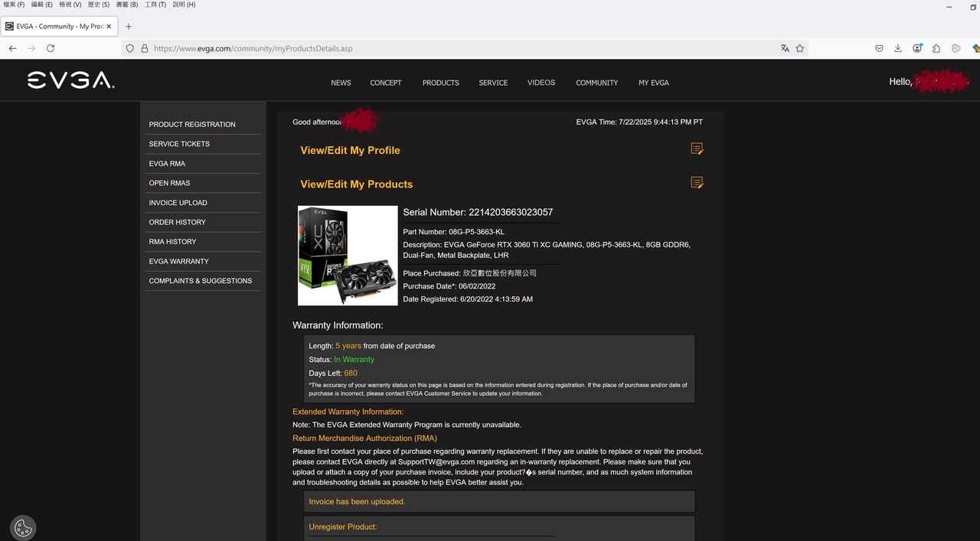
Task: Click the Extended Warranty Information heading
Action: point(348,412)
